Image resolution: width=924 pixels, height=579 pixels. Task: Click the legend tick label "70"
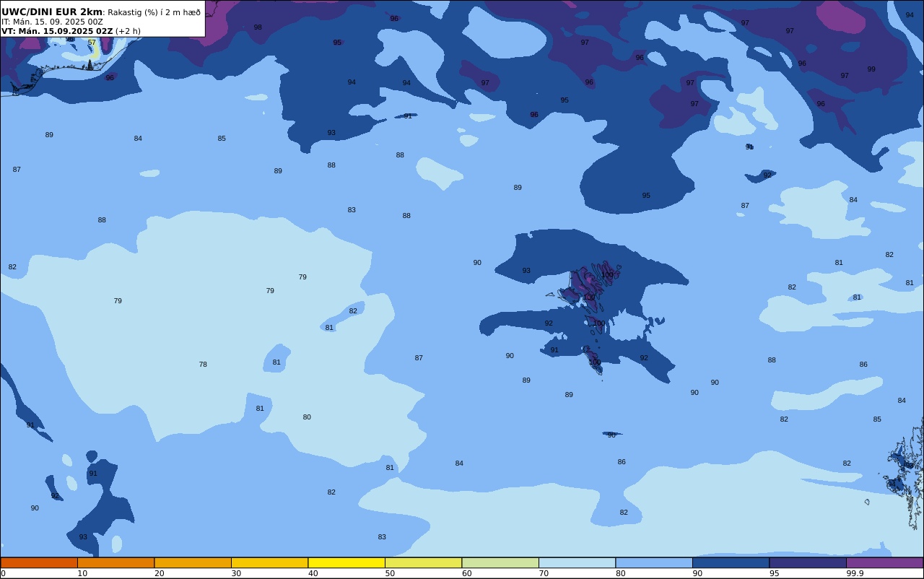544,573
